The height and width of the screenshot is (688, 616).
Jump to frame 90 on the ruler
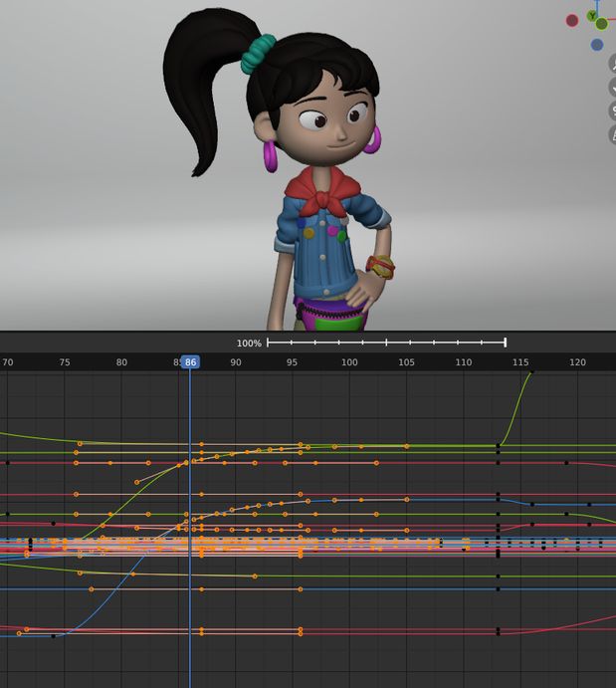pos(236,362)
